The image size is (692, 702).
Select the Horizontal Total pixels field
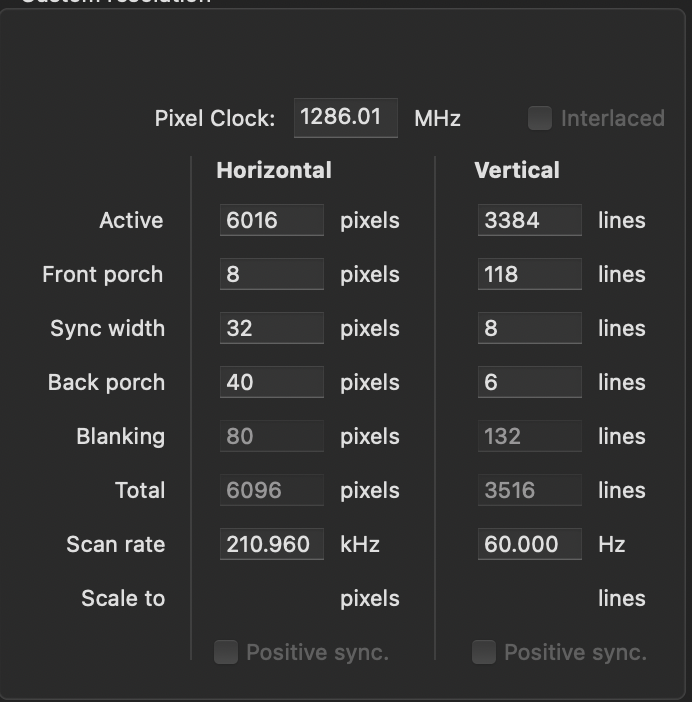tap(271, 490)
